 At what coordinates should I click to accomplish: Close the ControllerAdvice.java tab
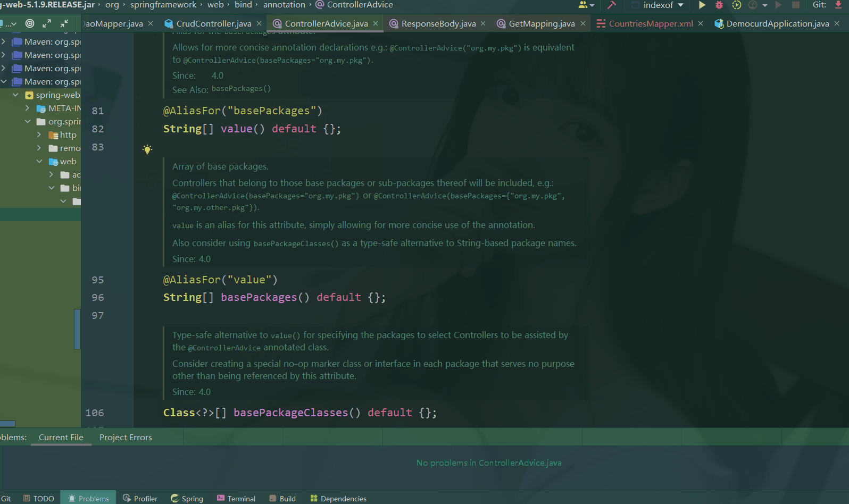point(376,23)
